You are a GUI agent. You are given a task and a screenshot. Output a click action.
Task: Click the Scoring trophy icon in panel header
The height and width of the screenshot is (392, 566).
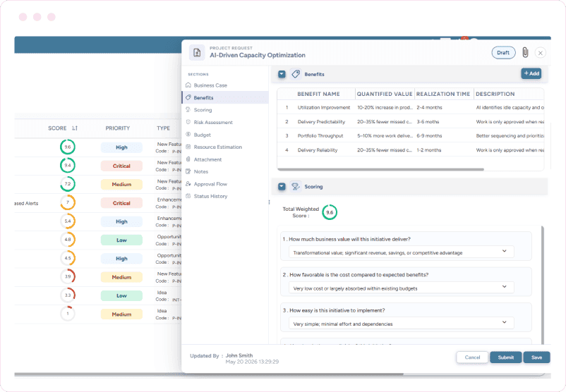[296, 186]
